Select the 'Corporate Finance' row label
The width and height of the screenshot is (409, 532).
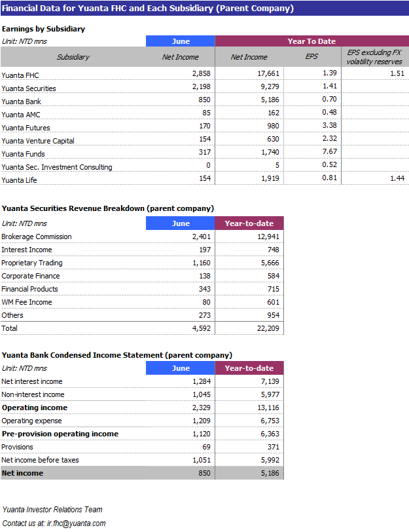pyautogui.click(x=31, y=276)
